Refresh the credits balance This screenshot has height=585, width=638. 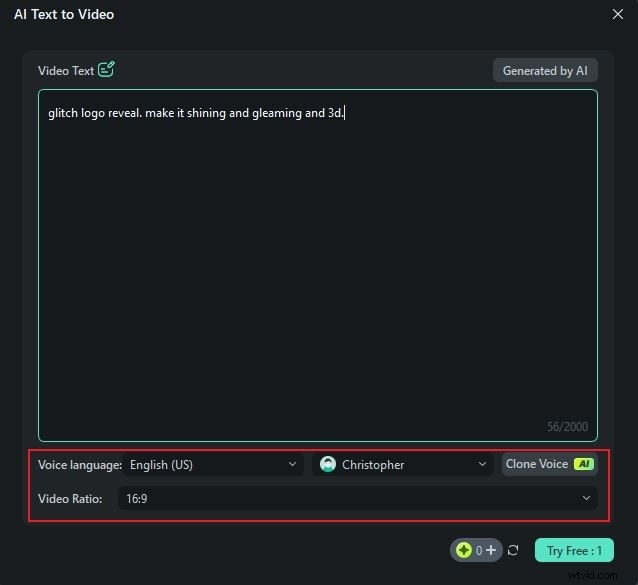[x=513, y=550]
